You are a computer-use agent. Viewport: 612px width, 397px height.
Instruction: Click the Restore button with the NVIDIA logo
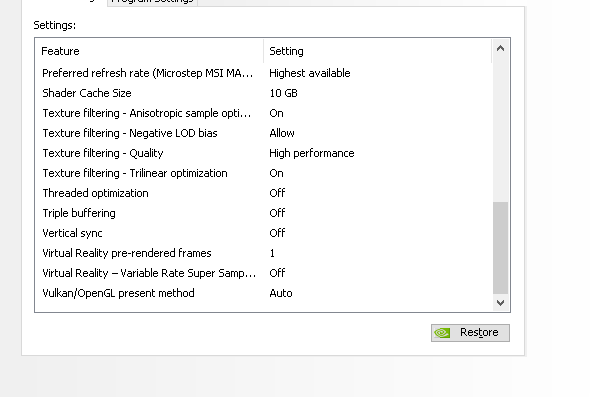point(470,333)
